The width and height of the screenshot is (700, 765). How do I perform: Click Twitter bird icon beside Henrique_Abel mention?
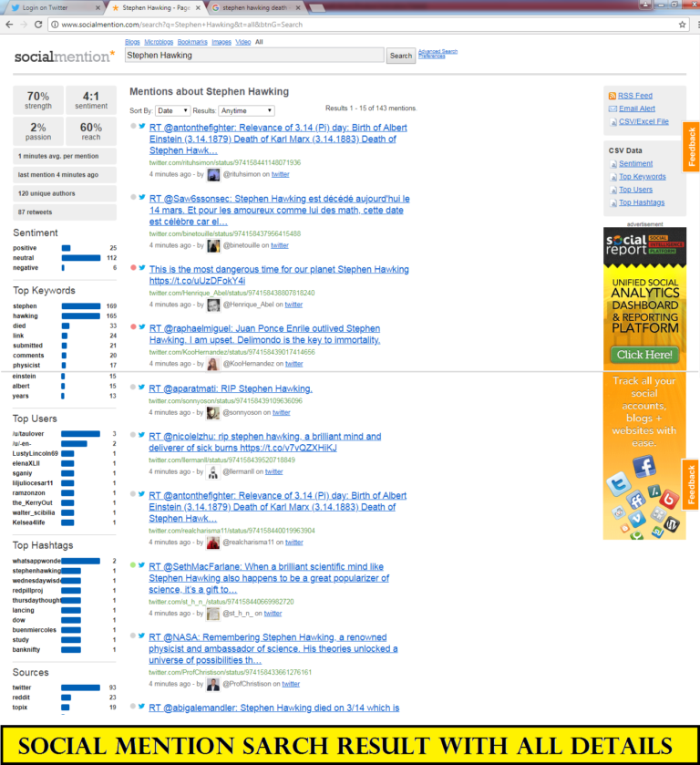[142, 267]
